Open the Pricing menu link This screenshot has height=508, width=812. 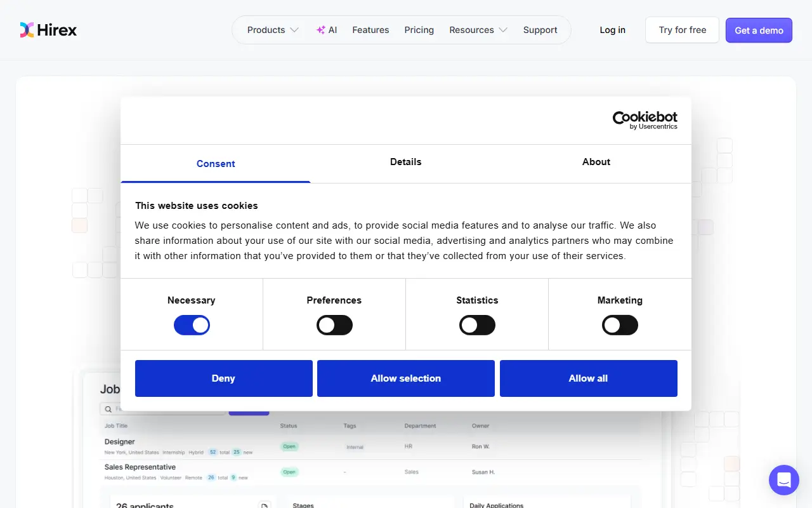click(419, 30)
